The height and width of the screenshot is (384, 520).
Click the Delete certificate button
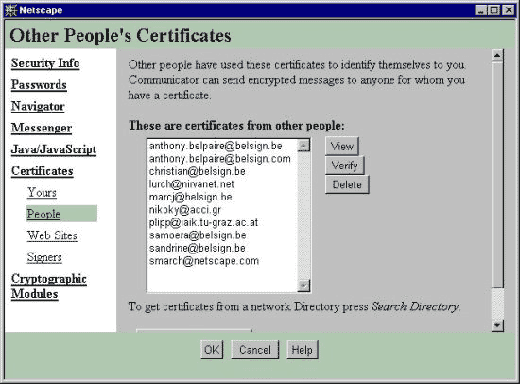(x=347, y=185)
